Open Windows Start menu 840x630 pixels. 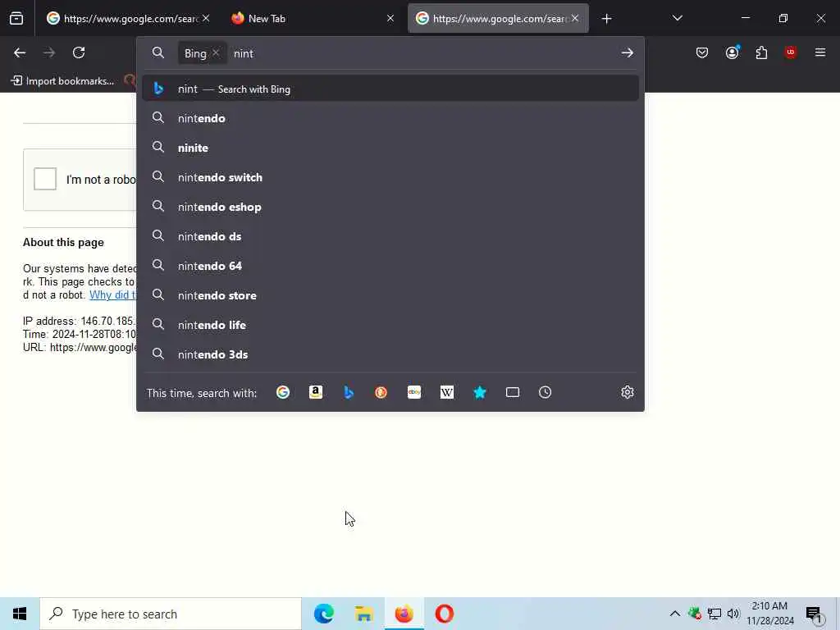(x=20, y=614)
